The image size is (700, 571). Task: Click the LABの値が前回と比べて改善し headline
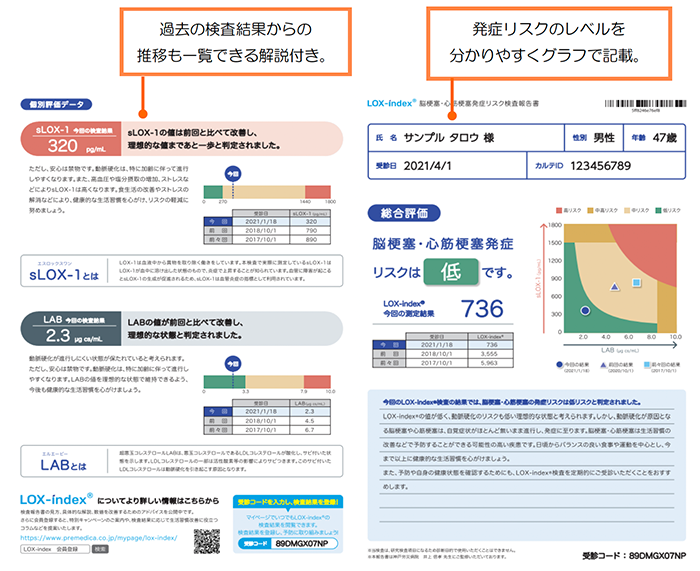[185, 329]
